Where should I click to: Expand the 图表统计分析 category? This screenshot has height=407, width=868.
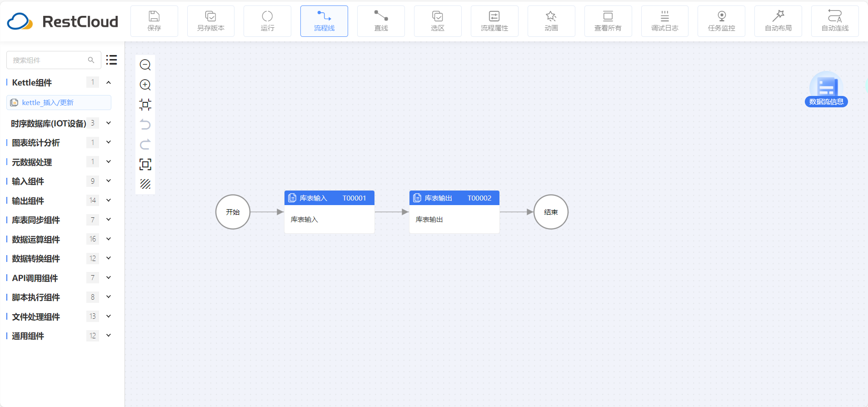coord(109,142)
